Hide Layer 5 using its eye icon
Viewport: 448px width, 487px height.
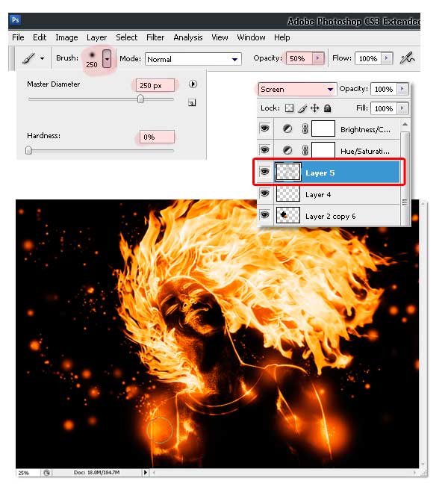coord(264,173)
